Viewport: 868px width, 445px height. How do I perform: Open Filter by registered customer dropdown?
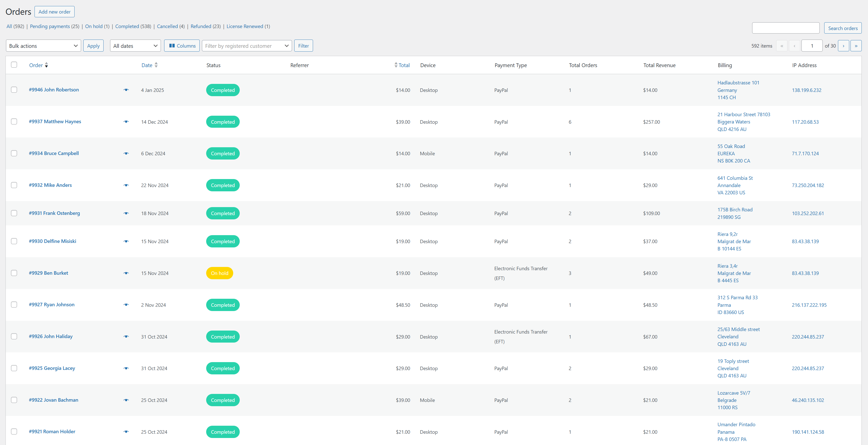tap(247, 46)
